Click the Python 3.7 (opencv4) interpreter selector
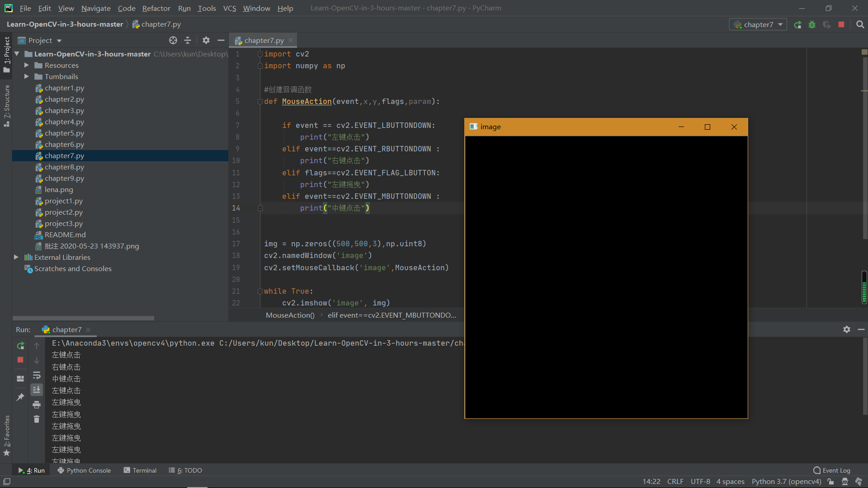868x488 pixels. (786, 482)
